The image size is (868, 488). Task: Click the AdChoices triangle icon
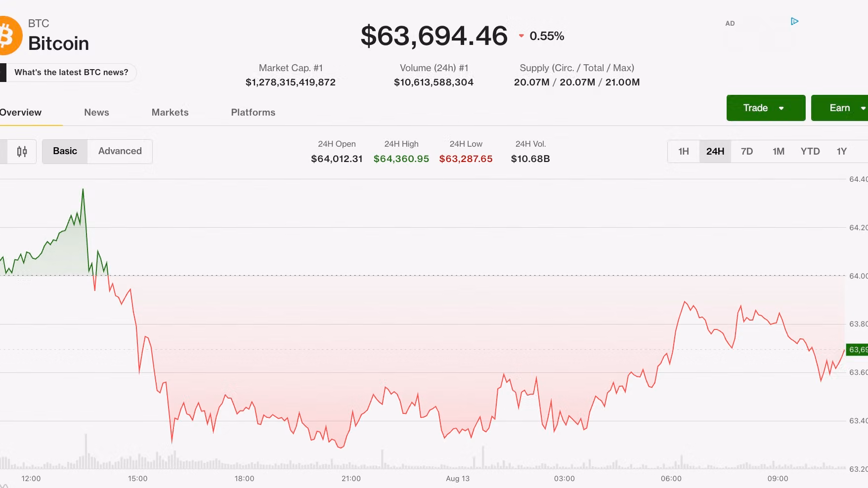click(794, 21)
